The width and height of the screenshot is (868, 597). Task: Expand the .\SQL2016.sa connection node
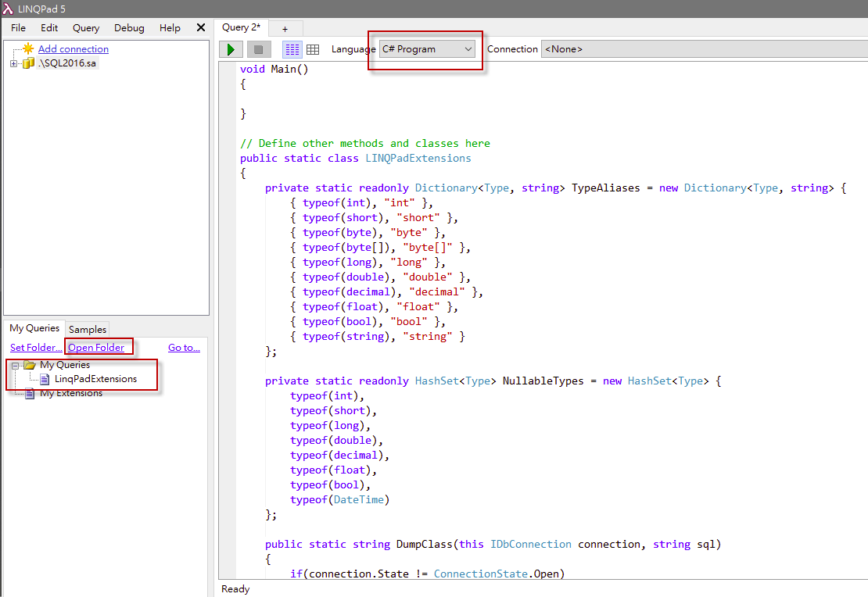coord(14,63)
